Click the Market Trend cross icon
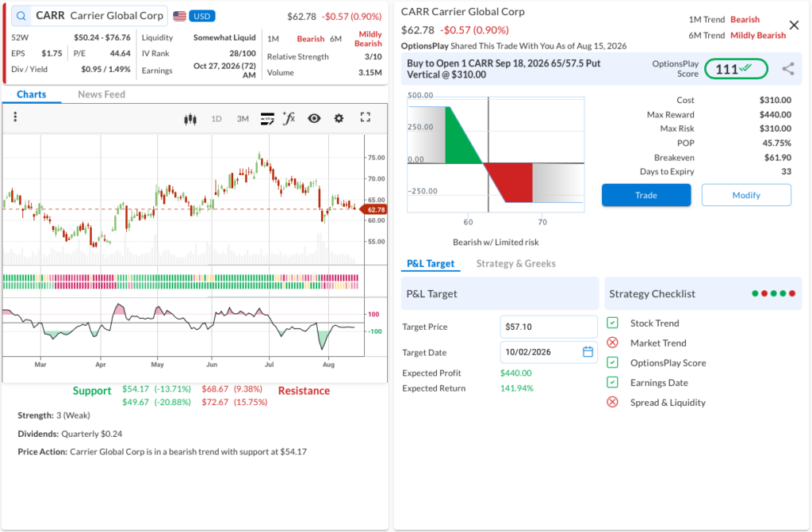This screenshot has height=532, width=812. click(x=613, y=343)
